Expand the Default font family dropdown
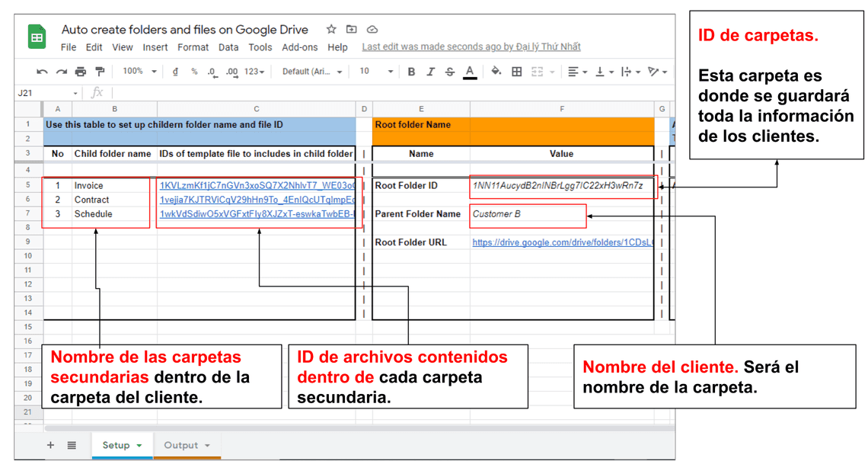 (x=312, y=72)
